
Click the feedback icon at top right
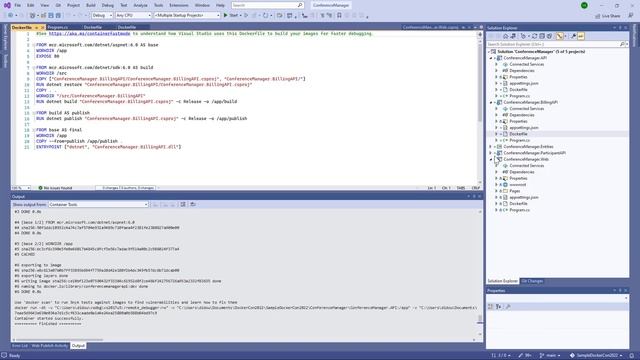coord(631,16)
